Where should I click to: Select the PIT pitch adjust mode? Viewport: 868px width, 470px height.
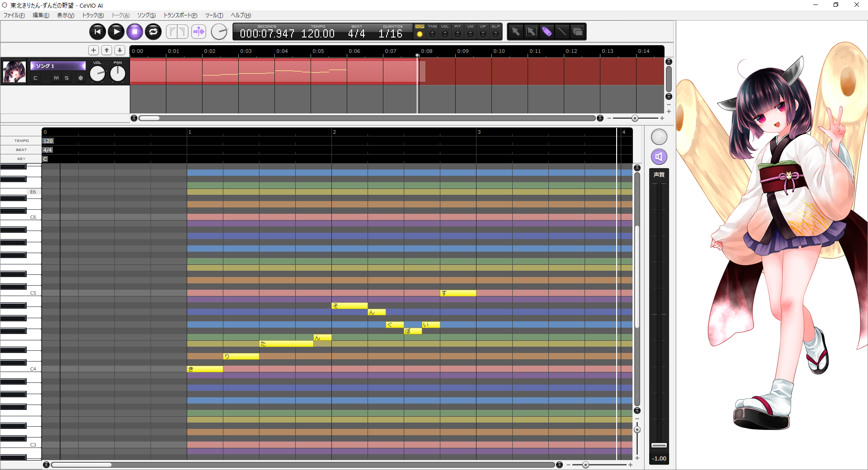pyautogui.click(x=458, y=32)
